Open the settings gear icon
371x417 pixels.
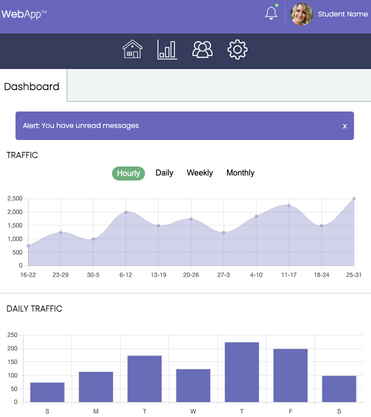pos(237,50)
